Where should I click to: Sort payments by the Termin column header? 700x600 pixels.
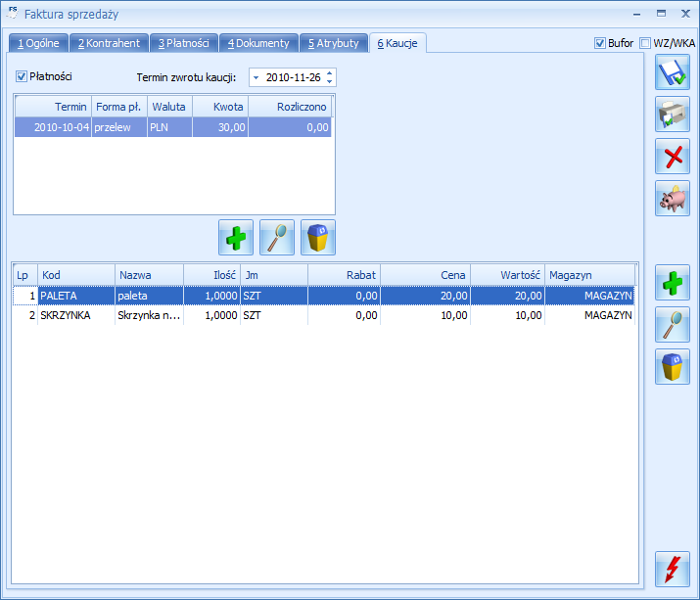[x=53, y=107]
